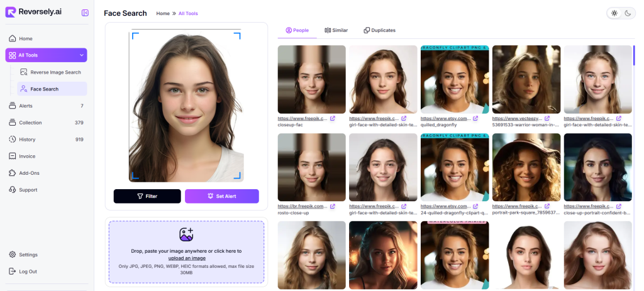Screen dimensions: 644x291
Task: Switch to the Duplicates tab
Action: pos(379,30)
